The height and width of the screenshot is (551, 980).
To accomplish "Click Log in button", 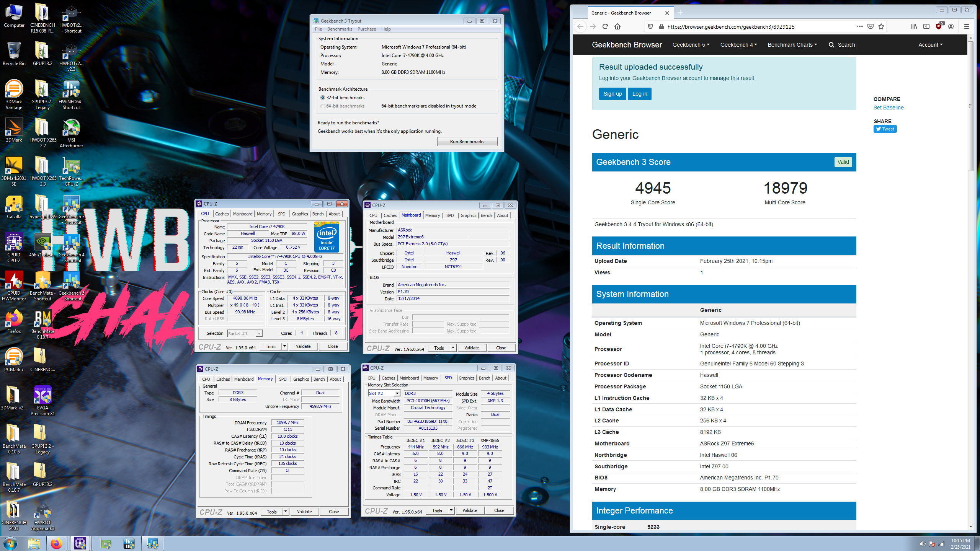I will tap(640, 94).
